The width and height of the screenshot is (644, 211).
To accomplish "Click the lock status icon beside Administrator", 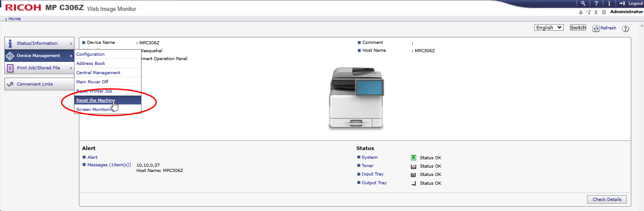I will (581, 12).
